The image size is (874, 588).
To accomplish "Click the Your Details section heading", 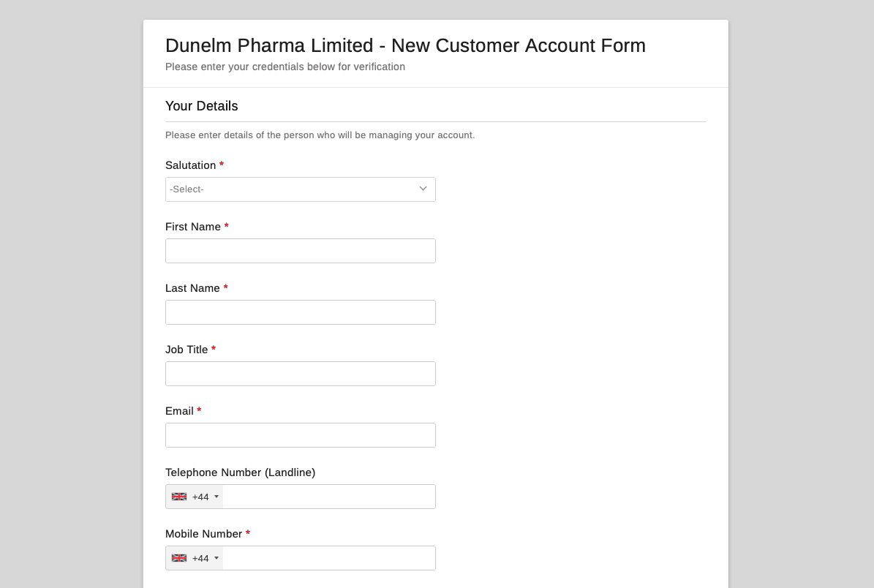I will pyautogui.click(x=201, y=106).
